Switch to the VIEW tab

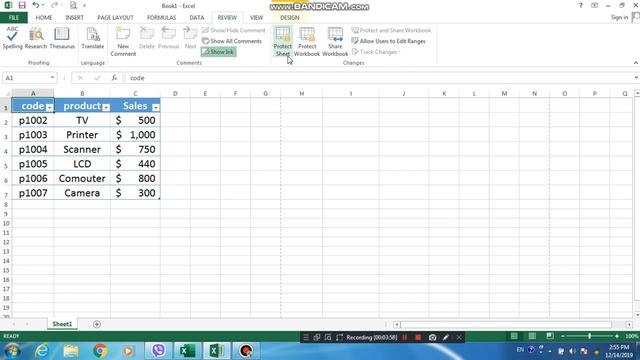coord(256,18)
